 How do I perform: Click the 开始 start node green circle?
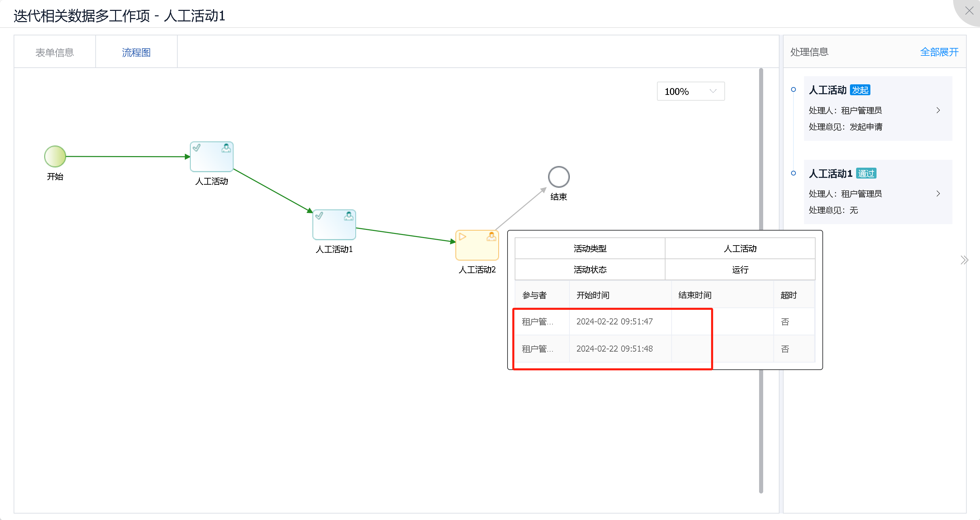[55, 156]
